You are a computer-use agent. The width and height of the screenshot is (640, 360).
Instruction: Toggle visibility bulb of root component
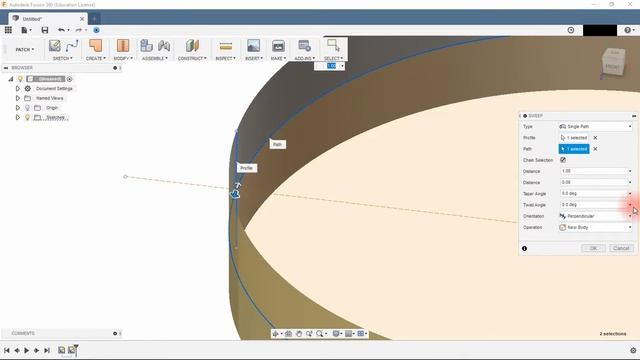click(20, 79)
